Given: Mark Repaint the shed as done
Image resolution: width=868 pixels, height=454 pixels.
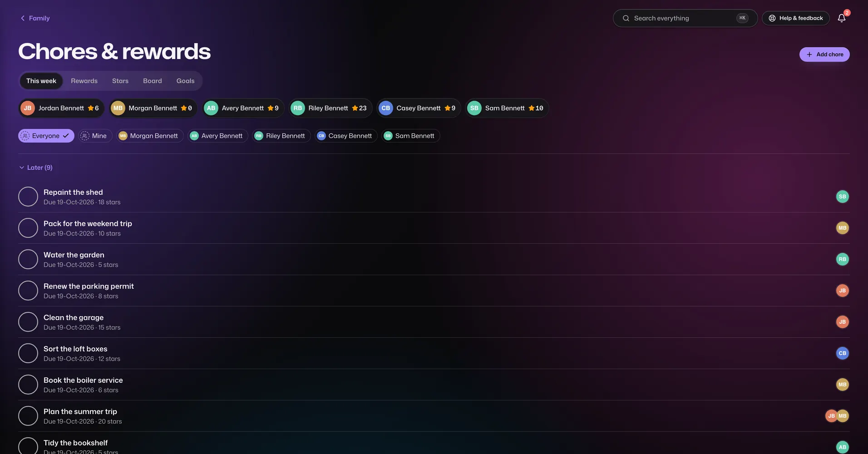Looking at the screenshot, I should click(x=28, y=197).
